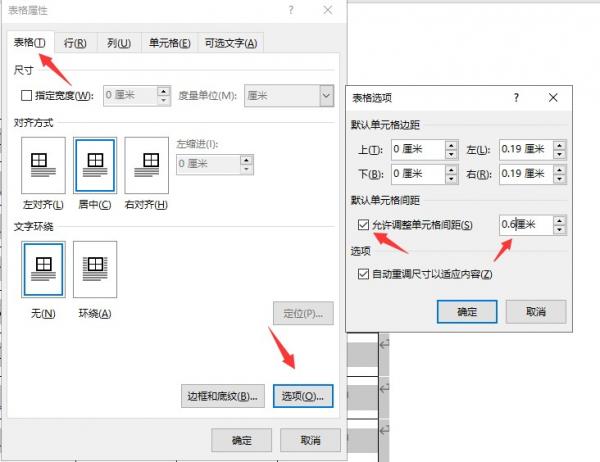
Task: Click the 左对齐(L) label
Action: click(43, 205)
